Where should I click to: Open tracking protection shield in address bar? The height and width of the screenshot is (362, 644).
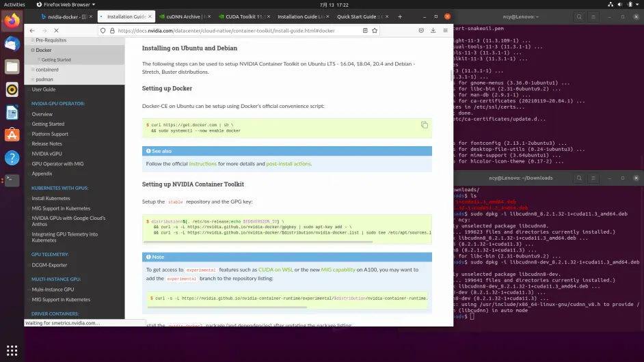coord(103,30)
